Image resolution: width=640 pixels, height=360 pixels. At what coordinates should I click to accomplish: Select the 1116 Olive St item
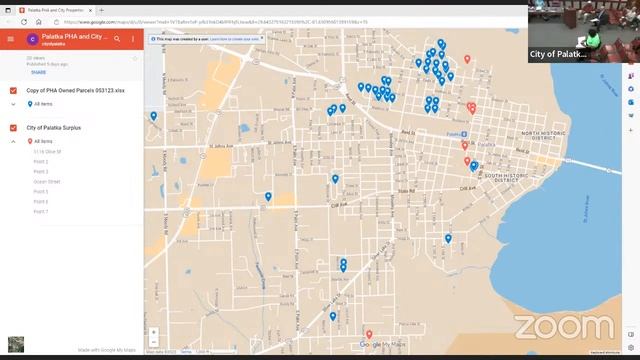47,152
